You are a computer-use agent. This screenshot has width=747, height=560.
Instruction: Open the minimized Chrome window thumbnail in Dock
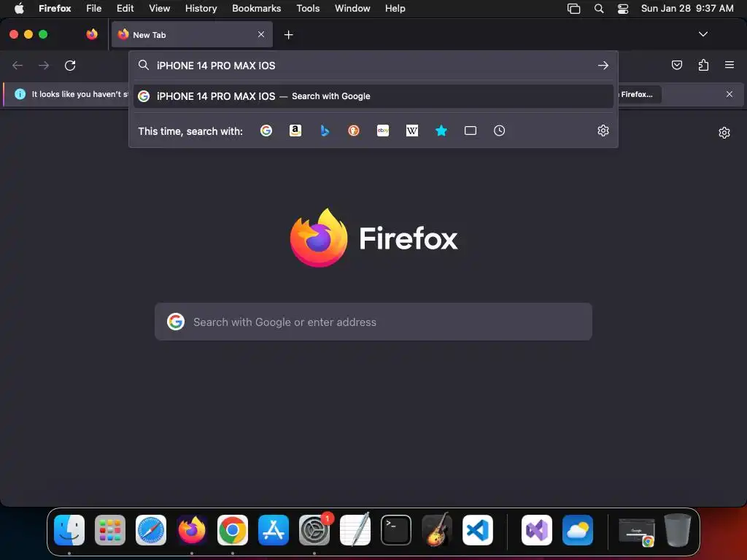point(636,532)
